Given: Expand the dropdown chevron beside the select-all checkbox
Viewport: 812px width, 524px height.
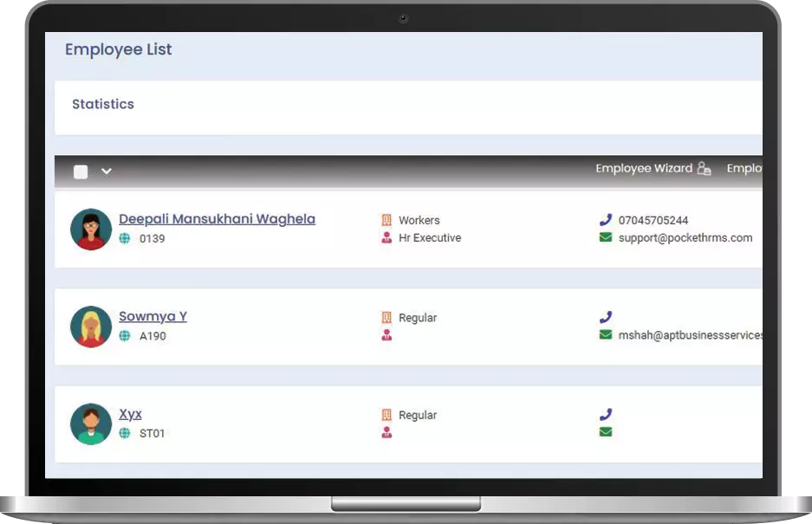Looking at the screenshot, I should pyautogui.click(x=107, y=171).
